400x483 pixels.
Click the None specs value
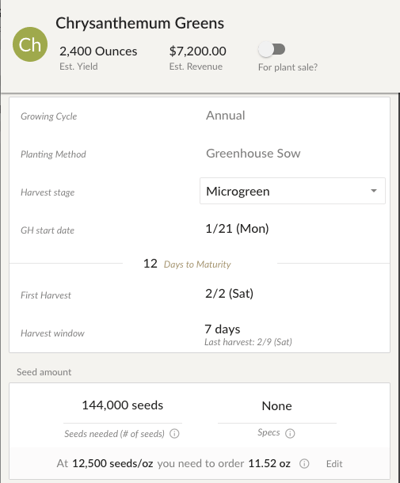point(277,406)
